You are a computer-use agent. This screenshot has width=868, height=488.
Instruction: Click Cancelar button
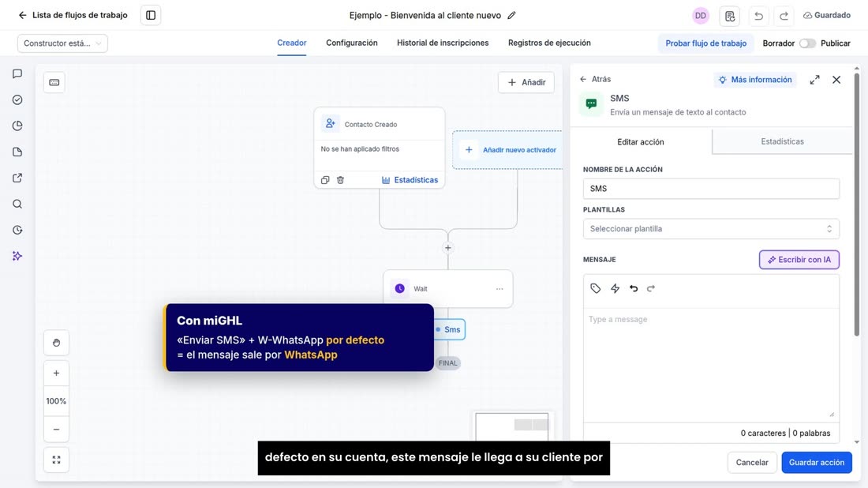[752, 463]
